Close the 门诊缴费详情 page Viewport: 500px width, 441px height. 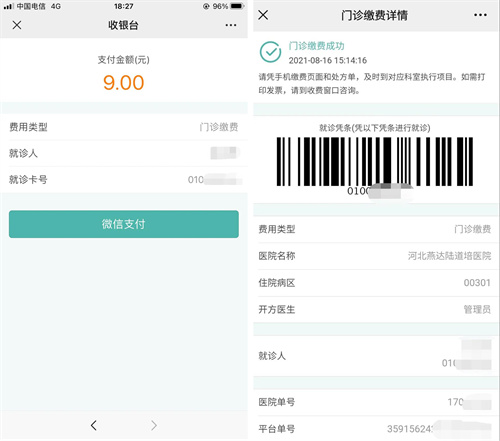point(263,15)
